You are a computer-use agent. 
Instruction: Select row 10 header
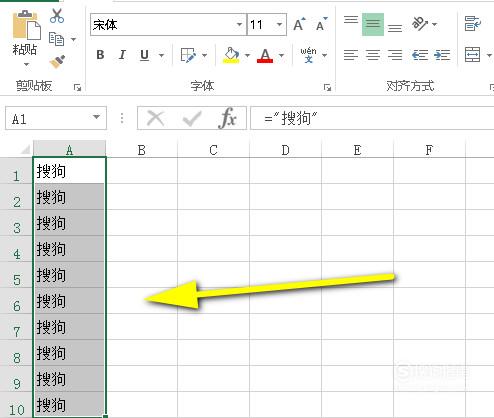pos(16,405)
